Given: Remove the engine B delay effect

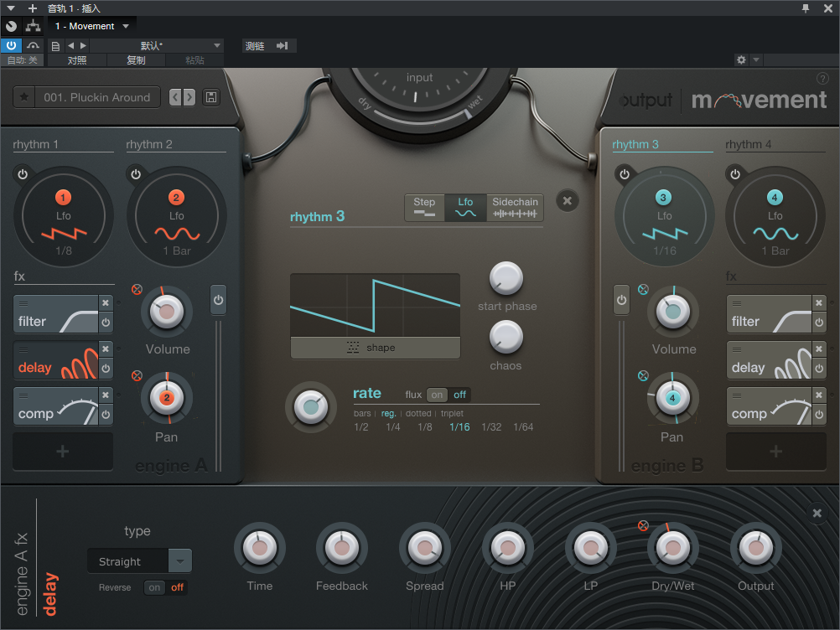Looking at the screenshot, I should (819, 349).
